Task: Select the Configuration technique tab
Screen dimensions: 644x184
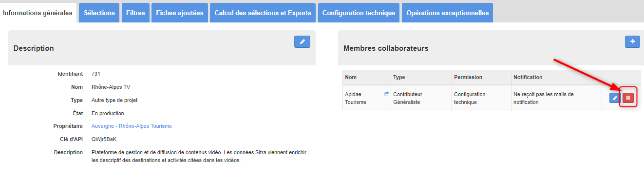Action: [359, 13]
